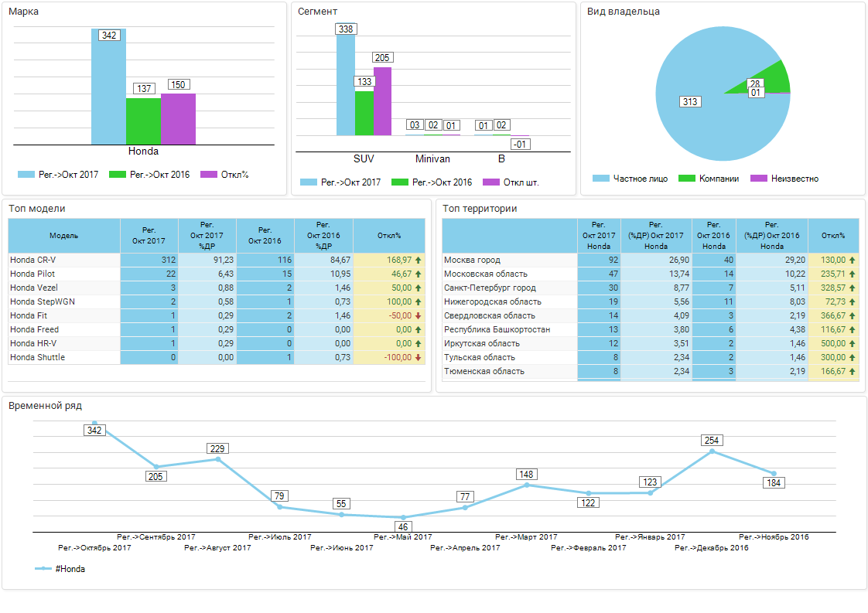The width and height of the screenshot is (868, 613).
Task: Sort by Рег. Окт 2017 %ДР column header
Action: (207, 236)
